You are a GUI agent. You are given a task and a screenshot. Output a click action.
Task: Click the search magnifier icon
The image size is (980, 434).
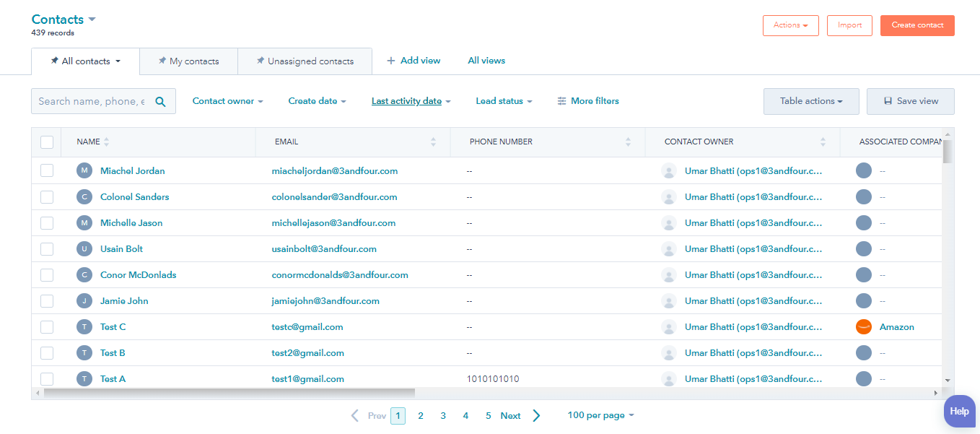160,100
